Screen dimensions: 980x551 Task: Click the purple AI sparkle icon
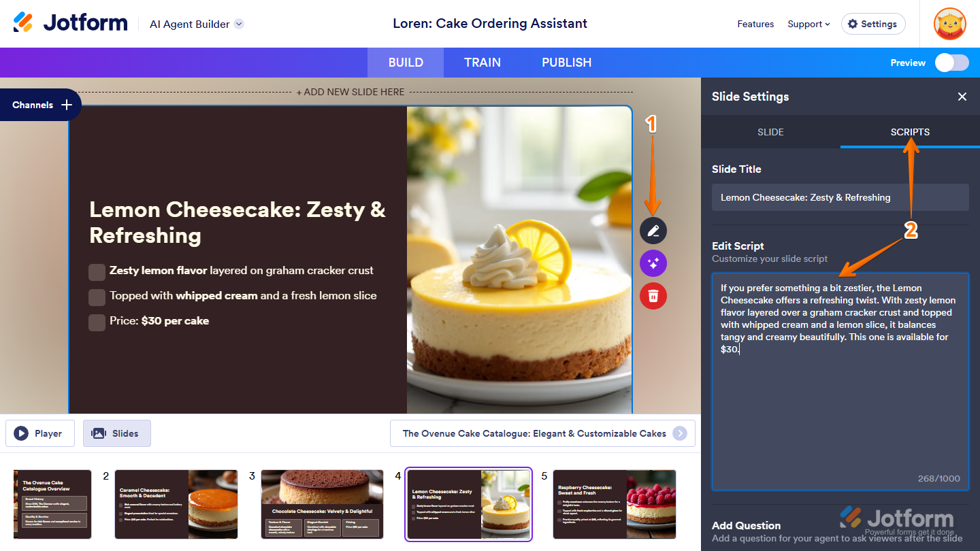653,263
